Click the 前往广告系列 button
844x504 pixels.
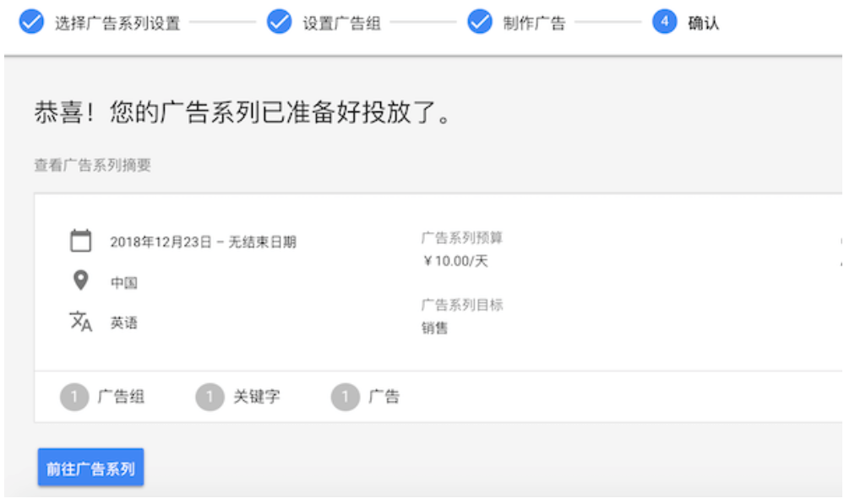click(x=91, y=468)
